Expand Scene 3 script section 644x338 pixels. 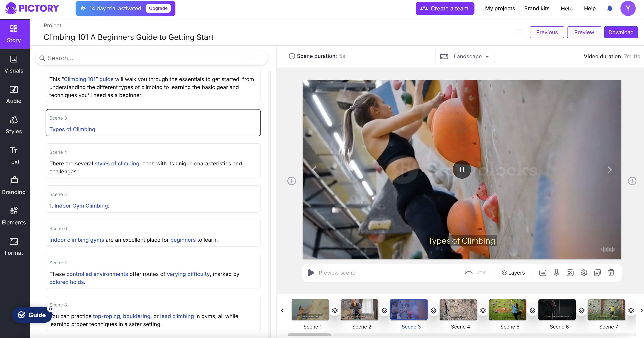tap(153, 123)
